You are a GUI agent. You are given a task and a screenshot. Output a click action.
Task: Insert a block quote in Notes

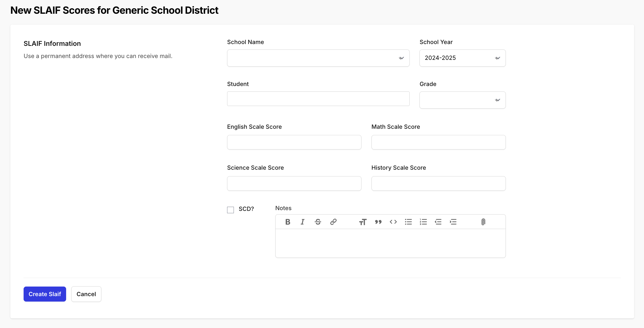pos(378,222)
